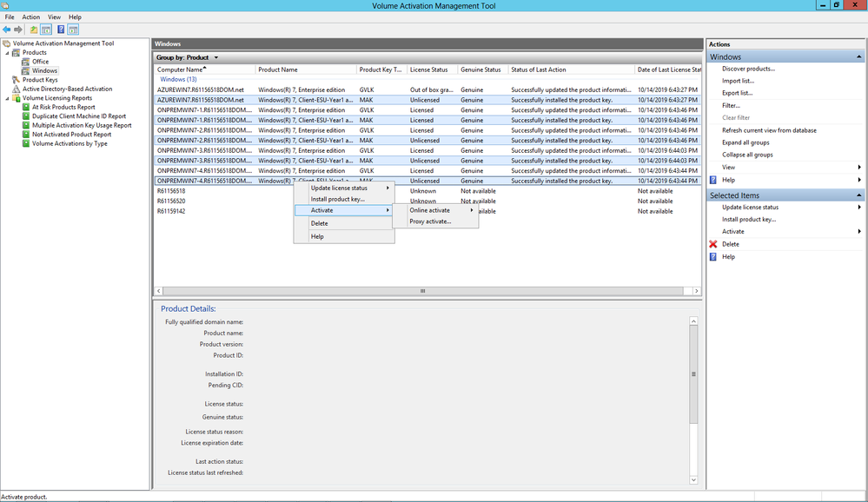Screen dimensions: 868x502
Task: Click the green Not Activated Product Report icon
Action: 25,135
